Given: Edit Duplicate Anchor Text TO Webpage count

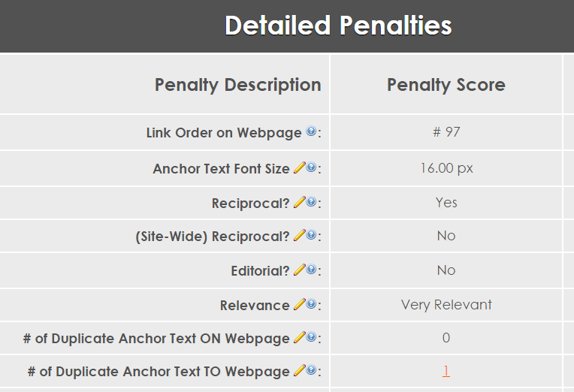Looking at the screenshot, I should point(299,371).
